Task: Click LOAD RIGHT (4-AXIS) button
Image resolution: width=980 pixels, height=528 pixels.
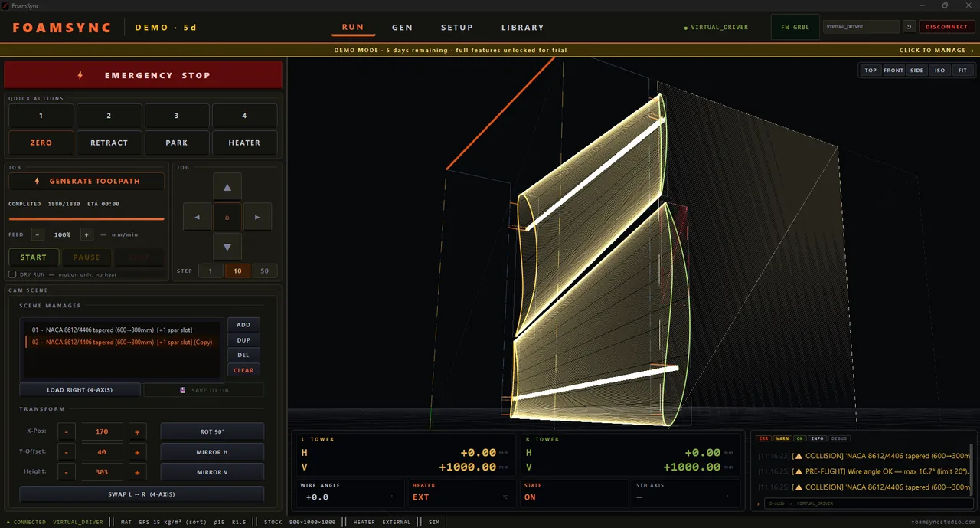Action: tap(80, 390)
